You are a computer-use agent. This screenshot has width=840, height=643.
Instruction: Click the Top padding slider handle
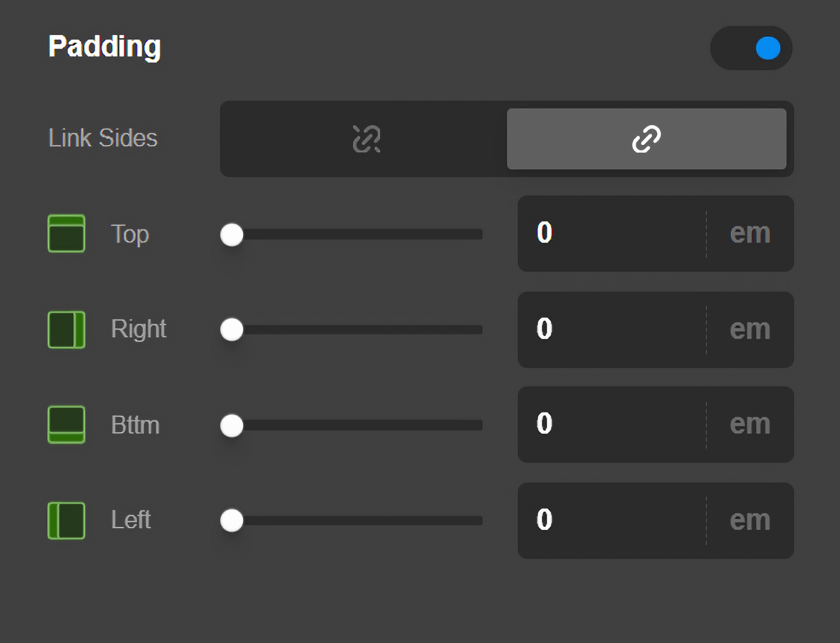(232, 234)
